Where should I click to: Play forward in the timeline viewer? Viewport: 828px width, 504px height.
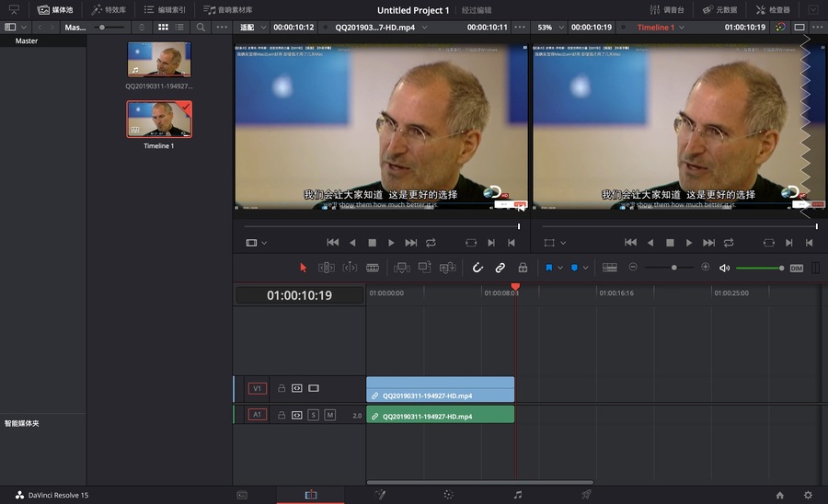[x=689, y=243]
